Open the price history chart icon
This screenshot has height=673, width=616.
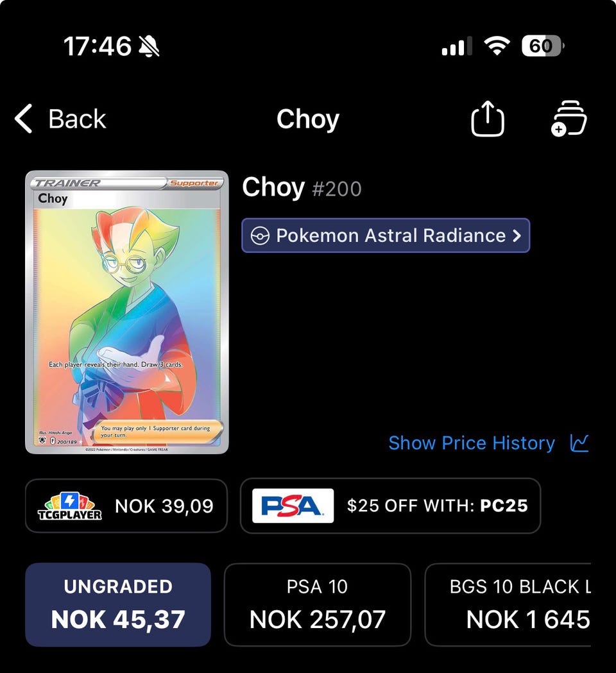(x=579, y=443)
